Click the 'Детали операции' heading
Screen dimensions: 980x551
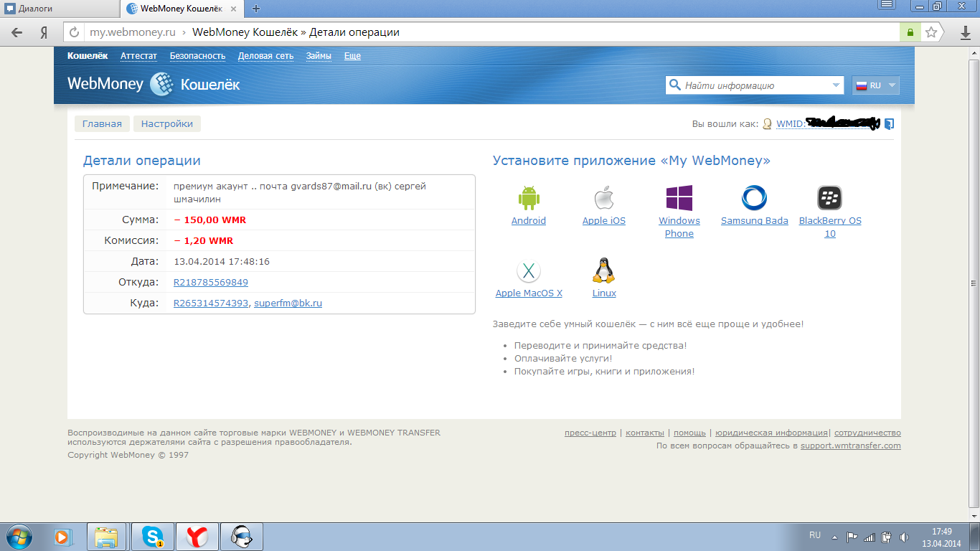(x=142, y=161)
